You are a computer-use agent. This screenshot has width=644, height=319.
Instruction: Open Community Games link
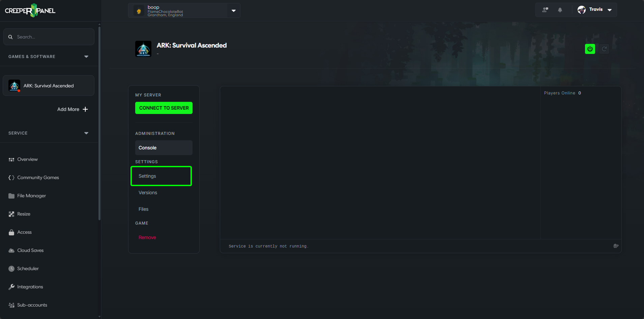(38, 178)
